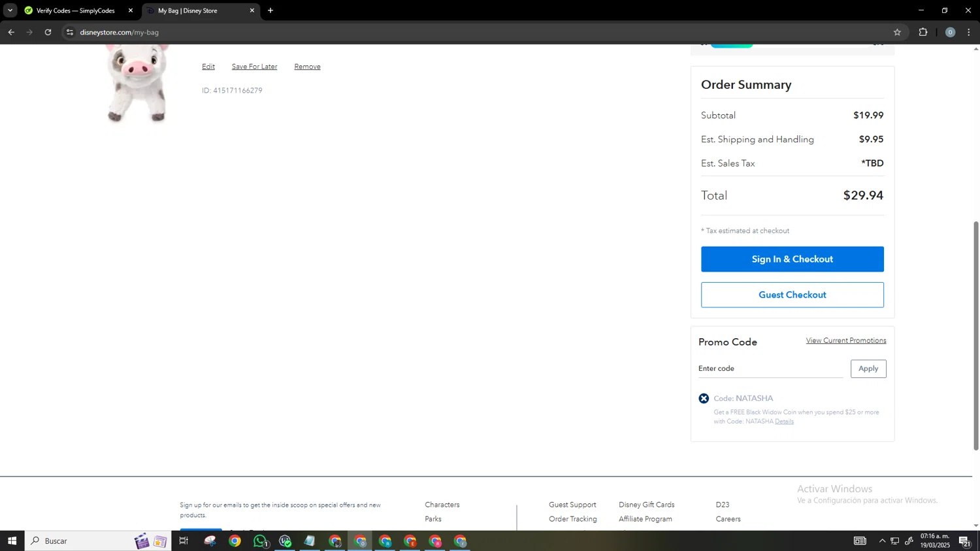Open the D23 footer link
The width and height of the screenshot is (980, 551).
(723, 505)
